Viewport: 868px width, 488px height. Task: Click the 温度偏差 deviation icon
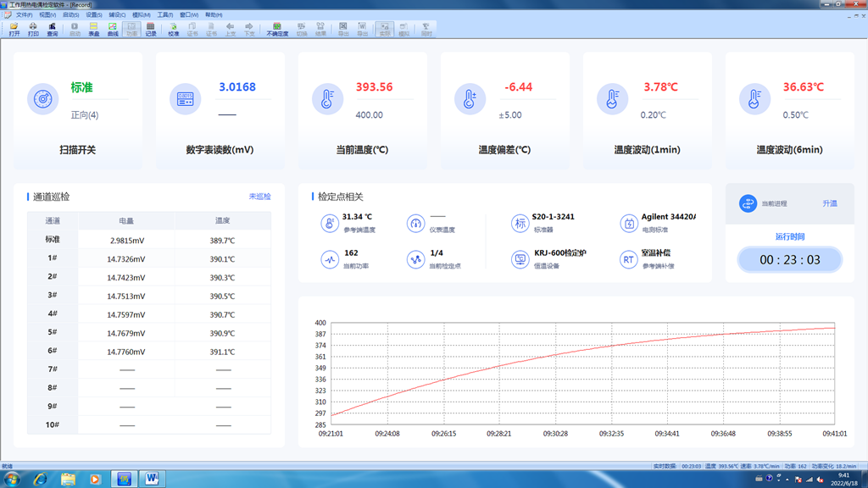click(x=470, y=99)
